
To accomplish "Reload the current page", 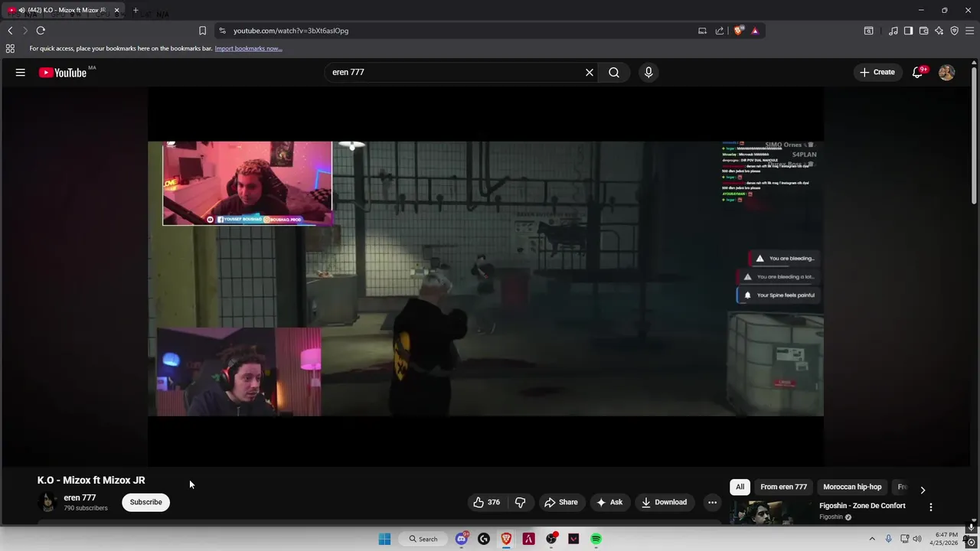I will (x=41, y=31).
